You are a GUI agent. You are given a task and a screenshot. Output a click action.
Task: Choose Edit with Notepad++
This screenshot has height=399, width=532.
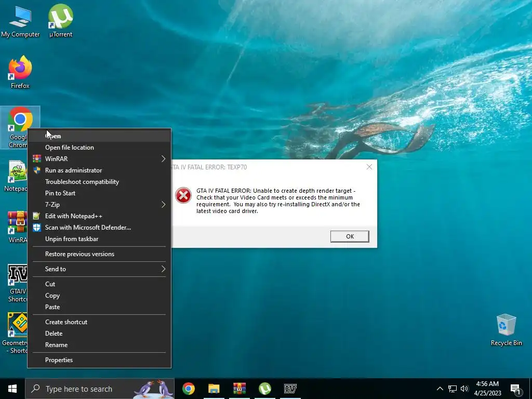99,216
